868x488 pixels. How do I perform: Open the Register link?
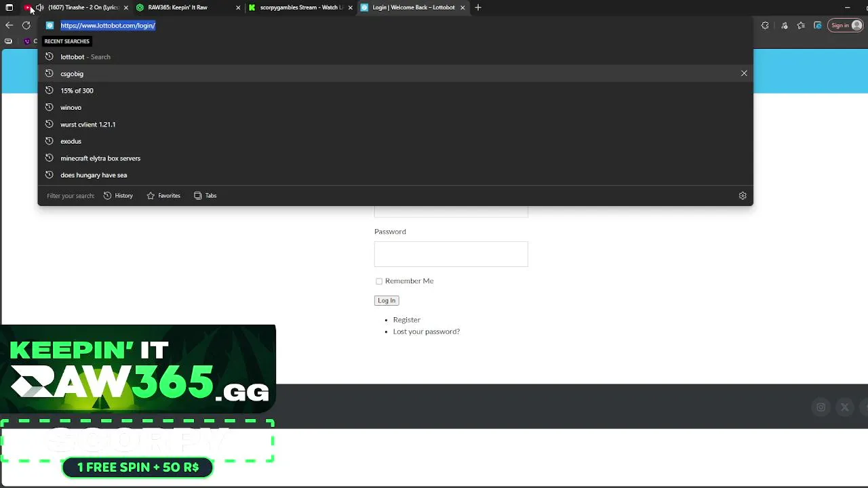click(407, 320)
